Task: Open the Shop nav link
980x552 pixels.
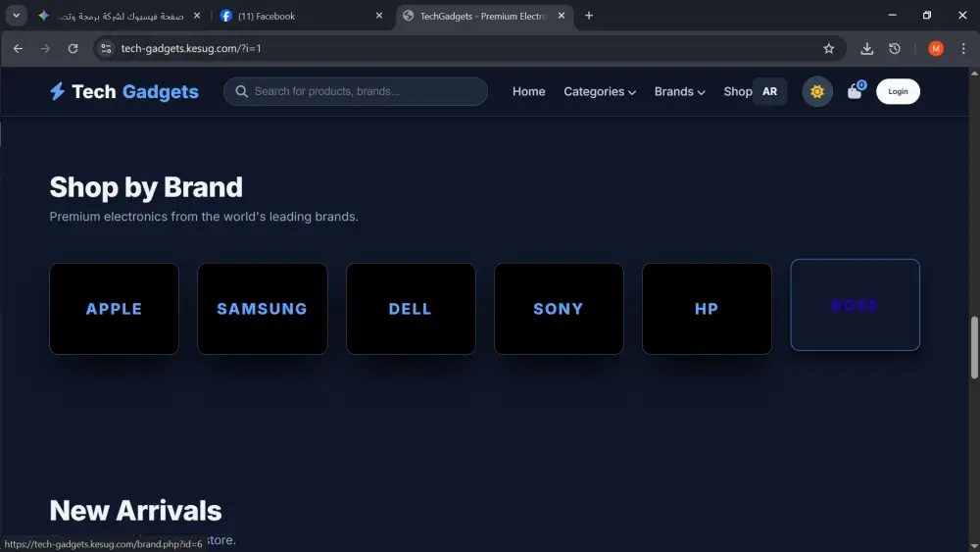Action: [738, 91]
